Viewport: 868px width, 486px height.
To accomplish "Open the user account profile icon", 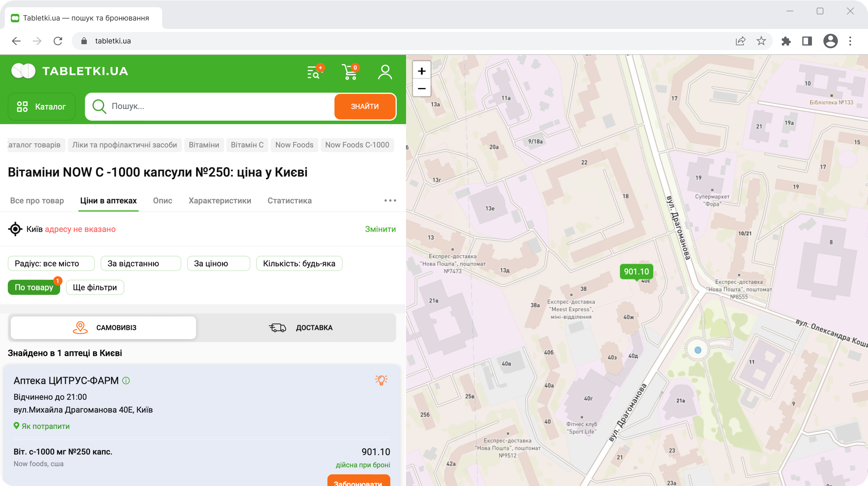I will click(x=385, y=72).
